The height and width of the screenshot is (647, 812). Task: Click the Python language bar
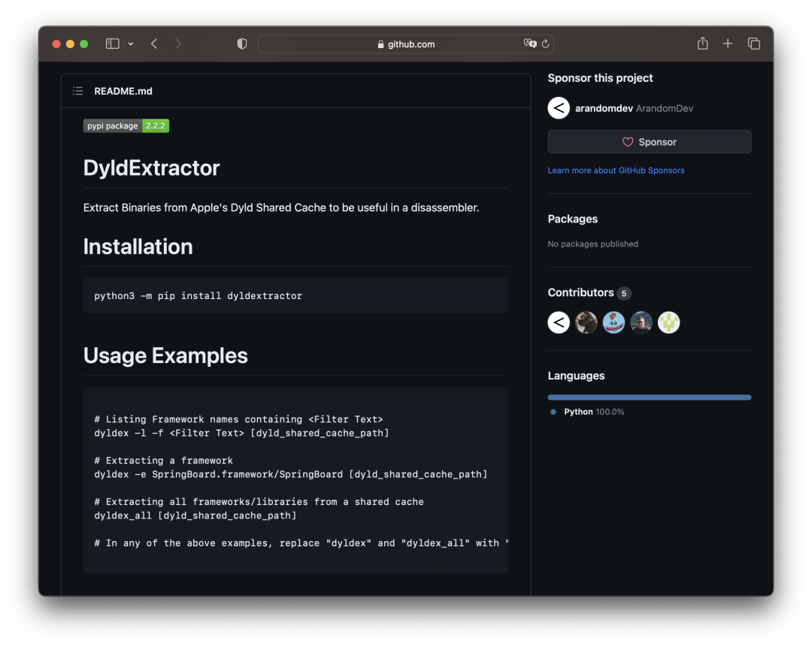tap(650, 398)
